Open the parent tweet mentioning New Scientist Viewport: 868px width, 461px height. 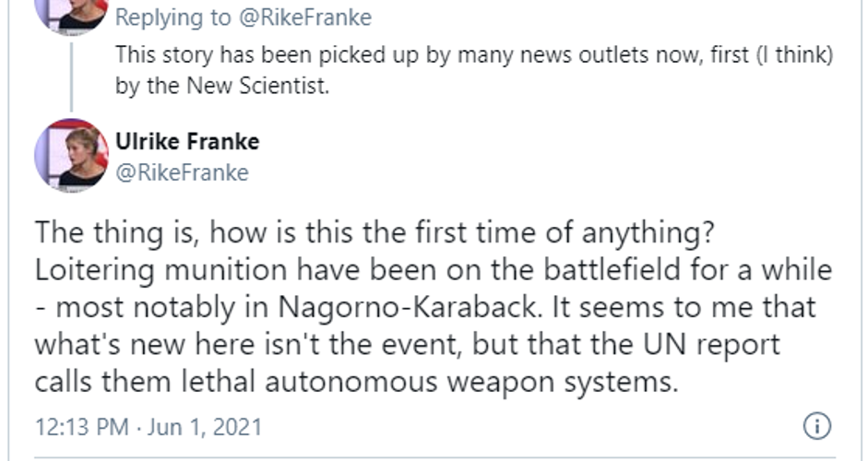[x=474, y=70]
